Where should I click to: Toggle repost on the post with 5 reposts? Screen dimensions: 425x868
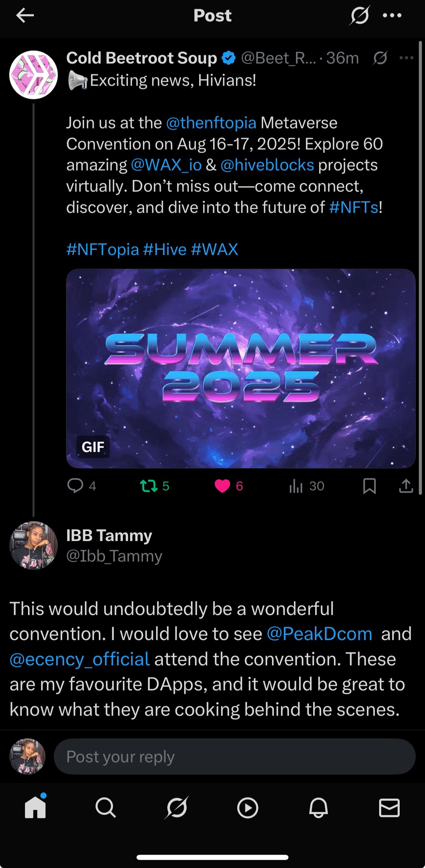149,486
